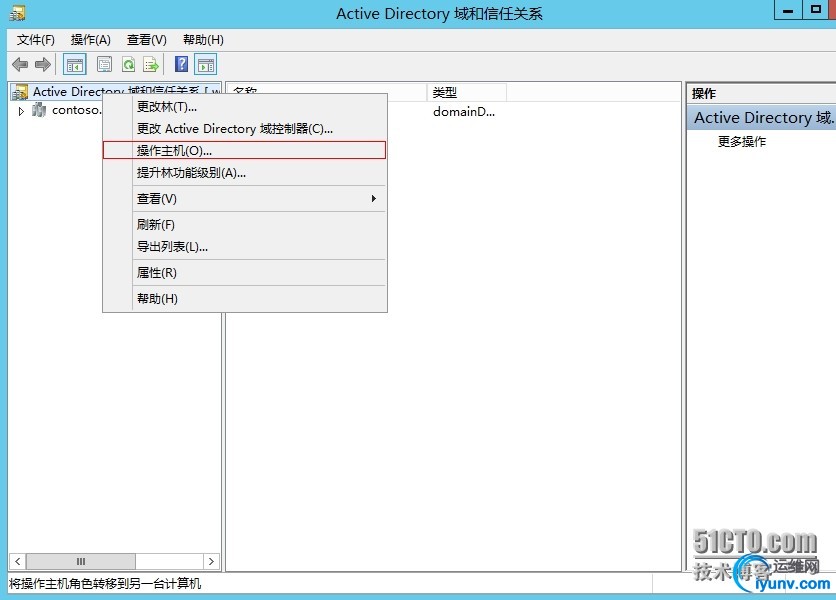Click the Back arrow toolbar icon

coord(20,65)
